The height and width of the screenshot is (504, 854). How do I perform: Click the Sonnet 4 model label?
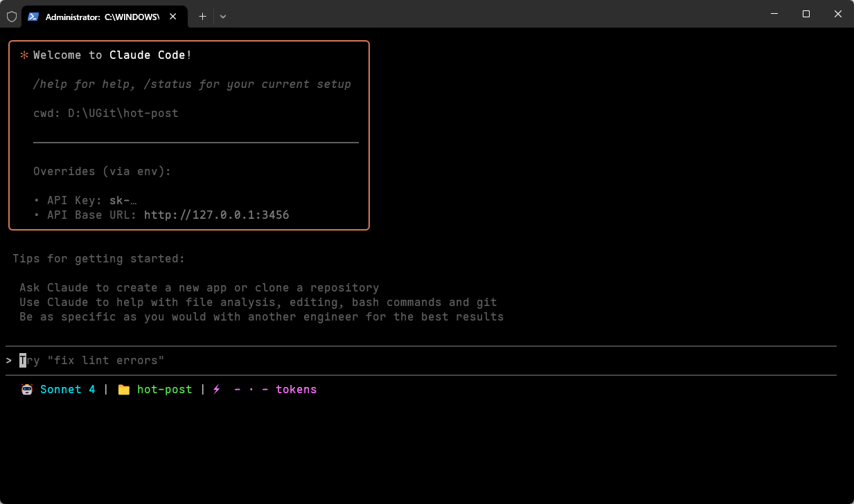pos(68,390)
